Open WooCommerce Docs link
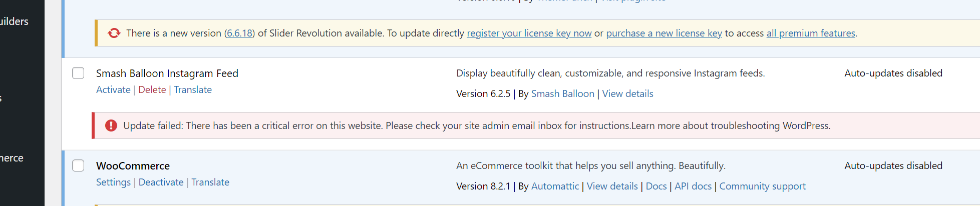Screen dimensions: 980x206 coord(656,186)
